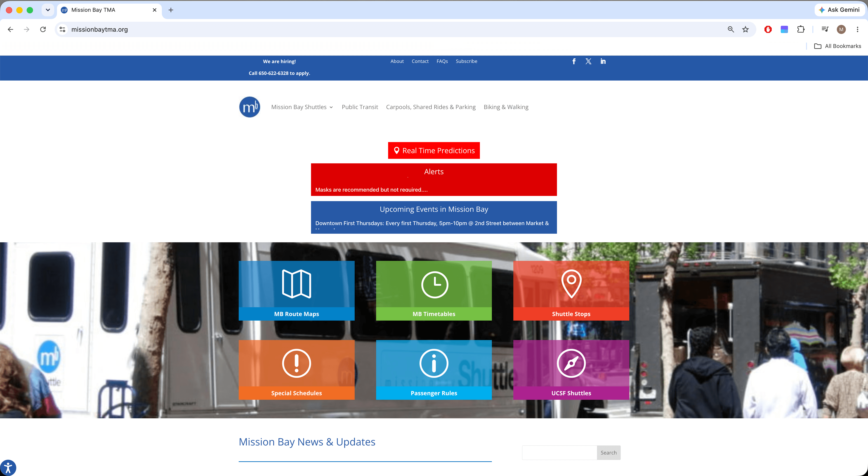Go to the About page
The width and height of the screenshot is (868, 476).
tap(397, 61)
